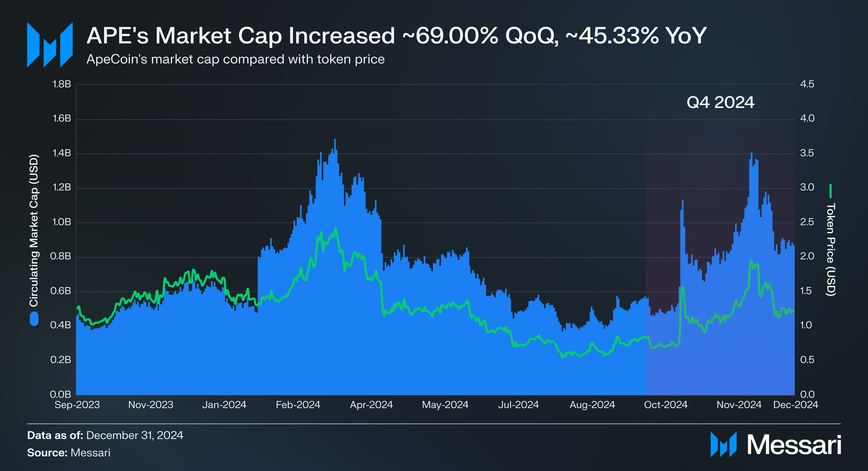Image resolution: width=868 pixels, height=471 pixels.
Task: Click the 'Circulating Market Cap (USD)' axis title
Action: tap(34, 230)
